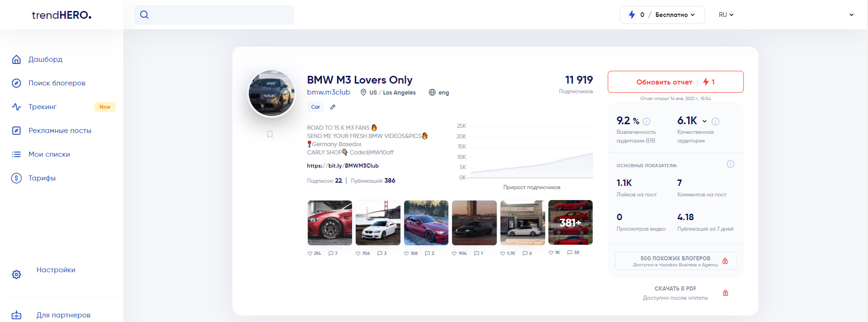
Task: Go to Дашборд in the sidebar
Action: point(45,59)
